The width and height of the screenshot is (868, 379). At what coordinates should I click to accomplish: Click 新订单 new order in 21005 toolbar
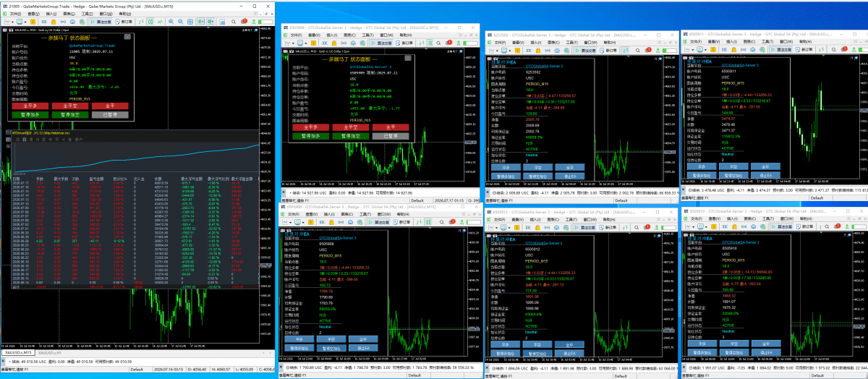tap(124, 22)
